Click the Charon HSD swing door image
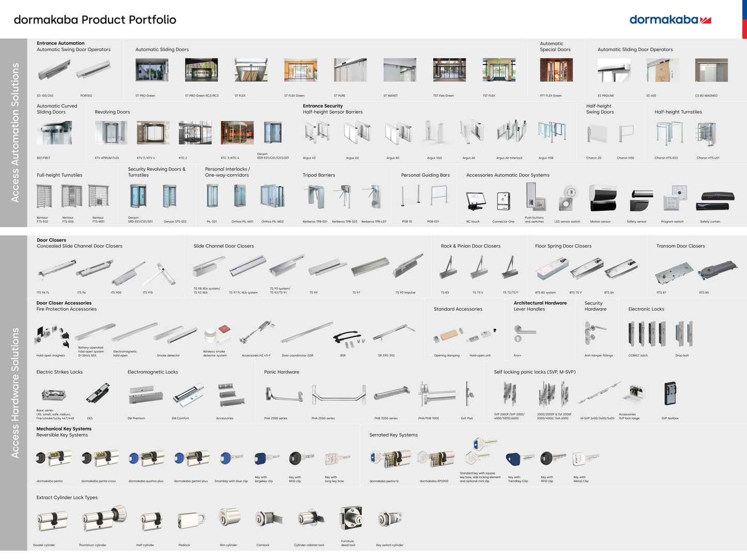Screen dimensions: 747x560 626,133
